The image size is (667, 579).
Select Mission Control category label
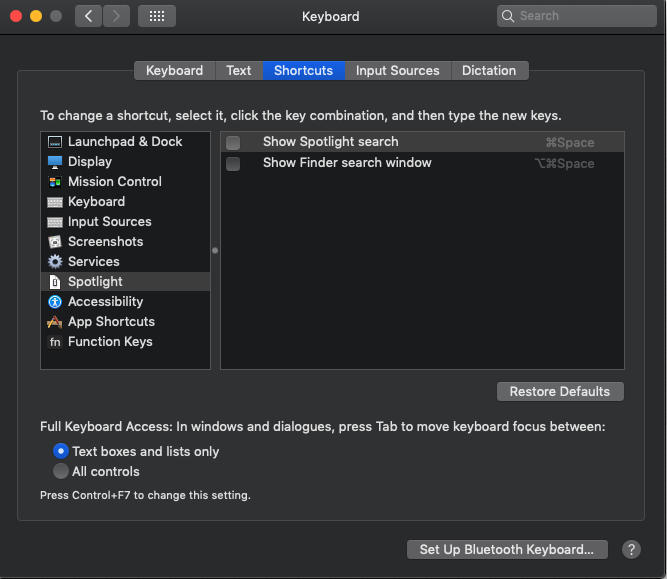tap(115, 182)
